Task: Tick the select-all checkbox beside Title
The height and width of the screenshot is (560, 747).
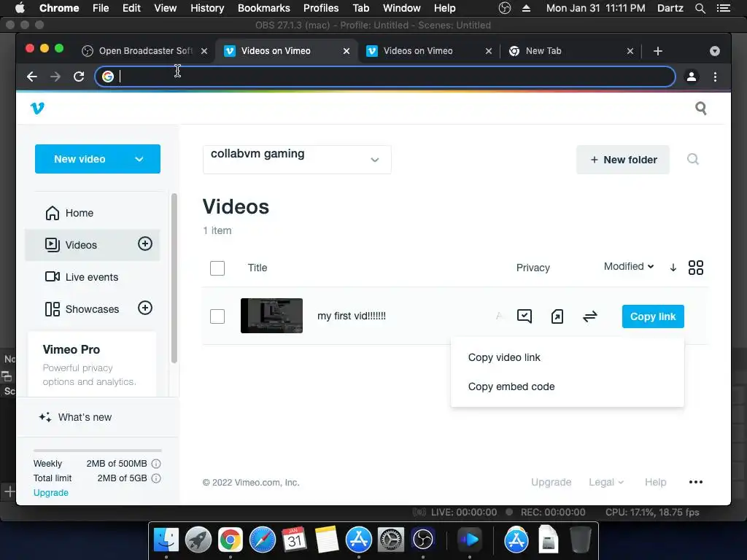Action: click(x=217, y=268)
